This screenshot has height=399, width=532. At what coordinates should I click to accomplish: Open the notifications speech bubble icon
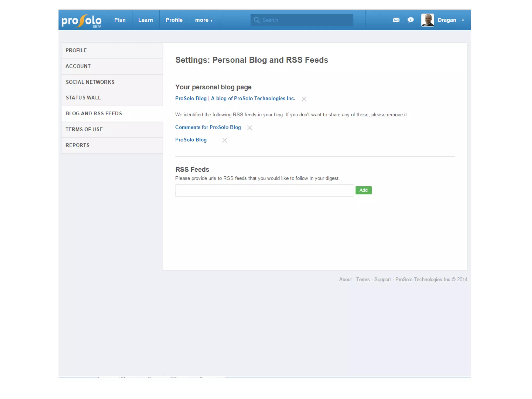[410, 20]
